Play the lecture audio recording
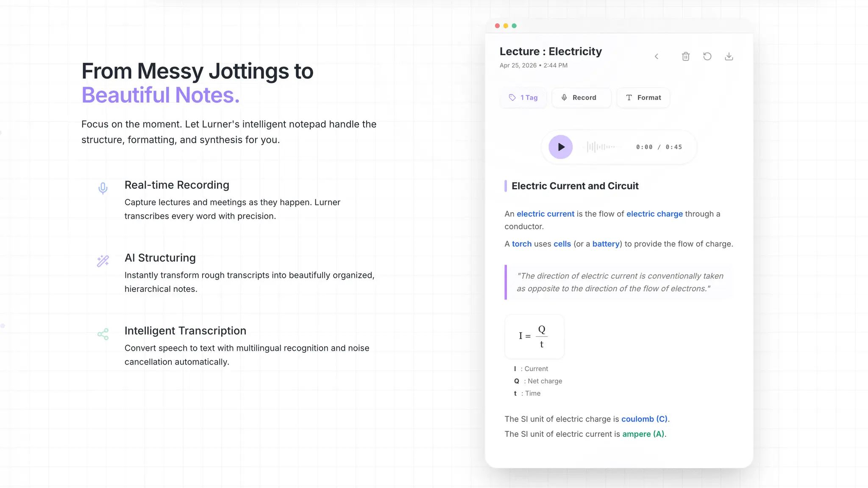868x488 pixels. pos(560,147)
